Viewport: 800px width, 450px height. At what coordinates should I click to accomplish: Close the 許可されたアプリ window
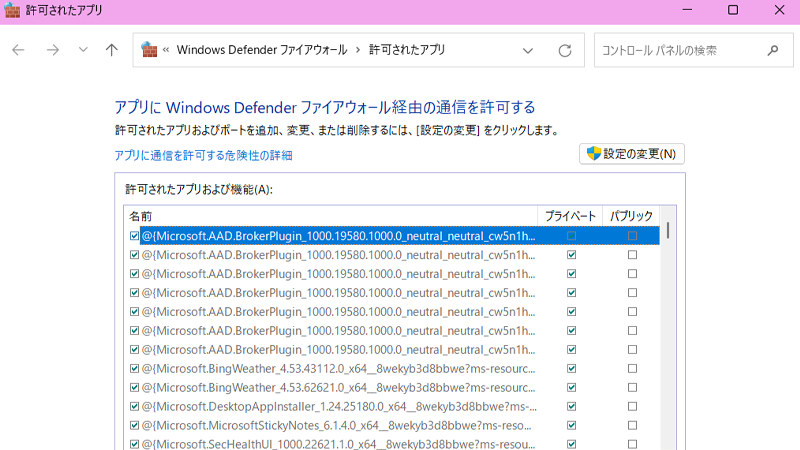click(779, 10)
